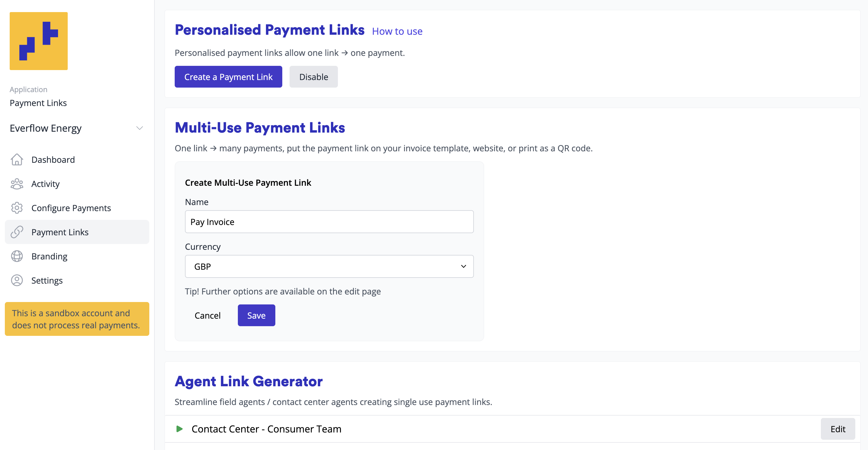Open the How to use link
Viewport: 868px width, 450px height.
[397, 31]
